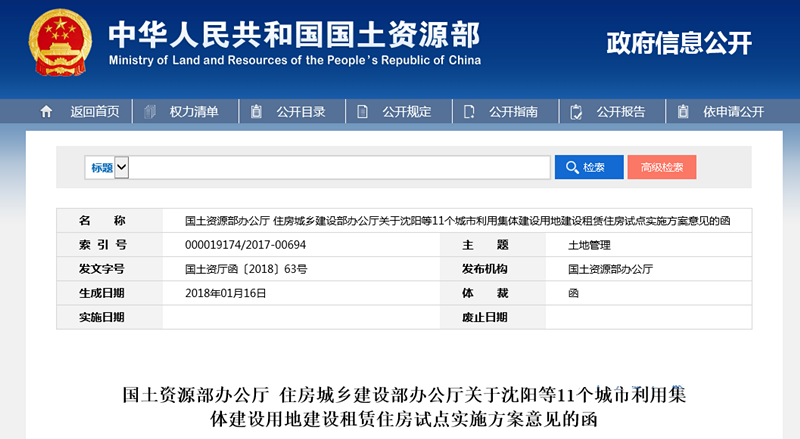Click the 政府信息公开 header text
Image resolution: width=800 pixels, height=439 pixels.
click(x=679, y=43)
